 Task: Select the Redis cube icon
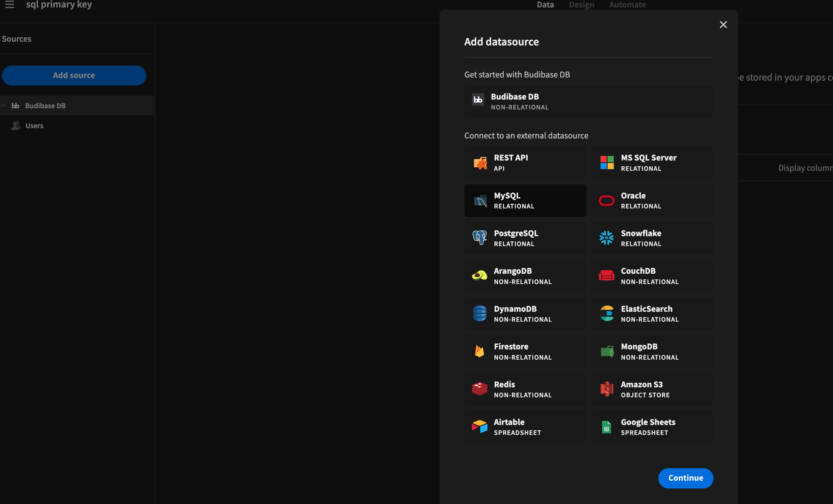click(479, 389)
